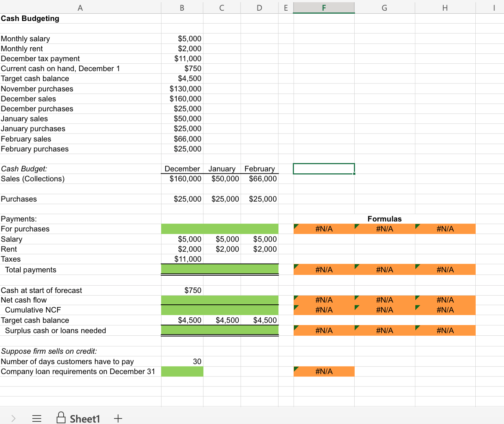The height and width of the screenshot is (424, 504).
Task: Select the highlighted column F header
Action: point(324,8)
